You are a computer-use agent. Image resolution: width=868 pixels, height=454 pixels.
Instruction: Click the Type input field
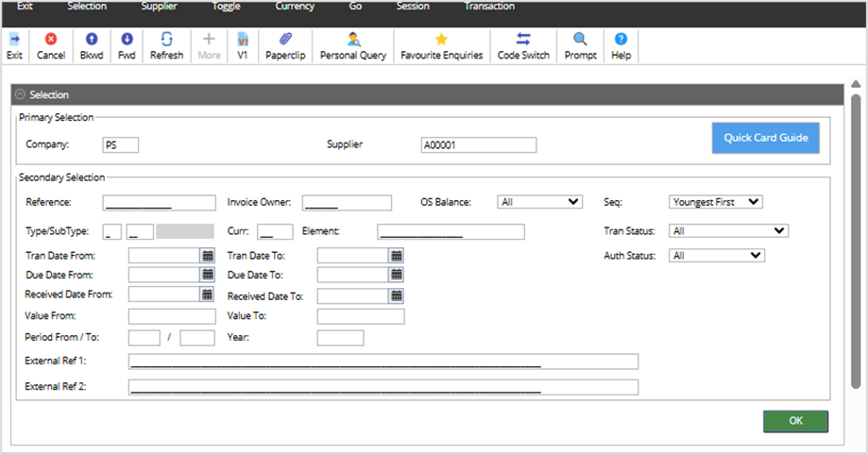coord(111,231)
